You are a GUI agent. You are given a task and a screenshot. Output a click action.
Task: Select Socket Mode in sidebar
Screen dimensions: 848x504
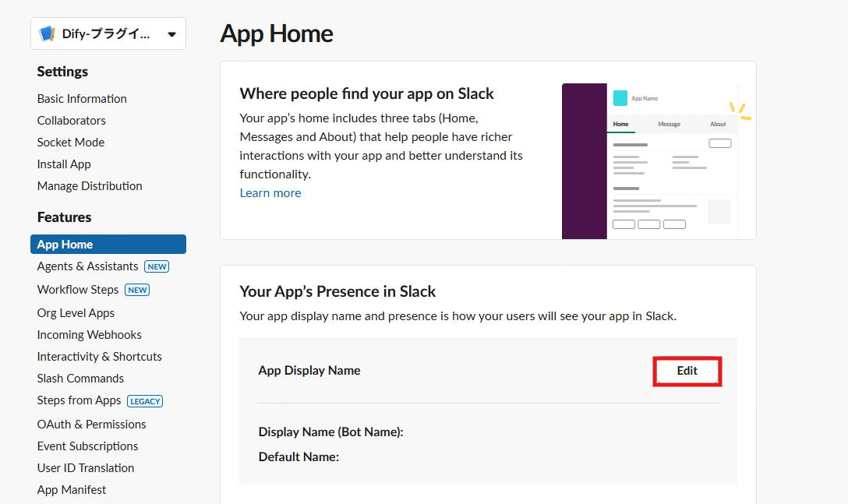click(71, 143)
